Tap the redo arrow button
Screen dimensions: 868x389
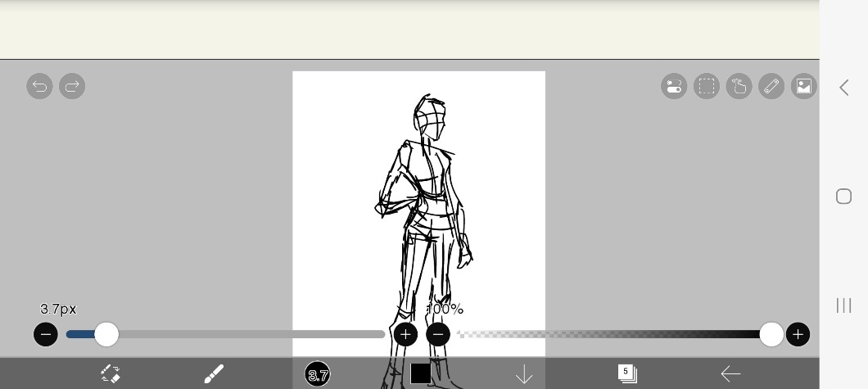tap(72, 86)
